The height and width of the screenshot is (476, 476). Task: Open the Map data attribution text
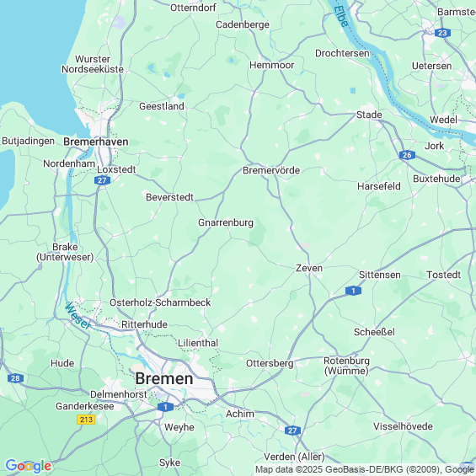coord(365,469)
